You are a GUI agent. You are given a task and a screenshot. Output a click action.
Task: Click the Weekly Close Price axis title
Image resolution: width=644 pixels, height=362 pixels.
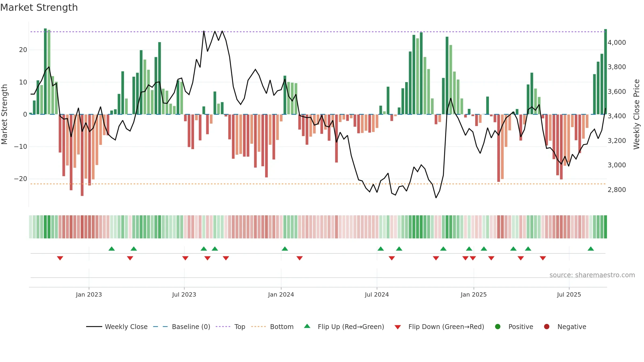(x=636, y=114)
